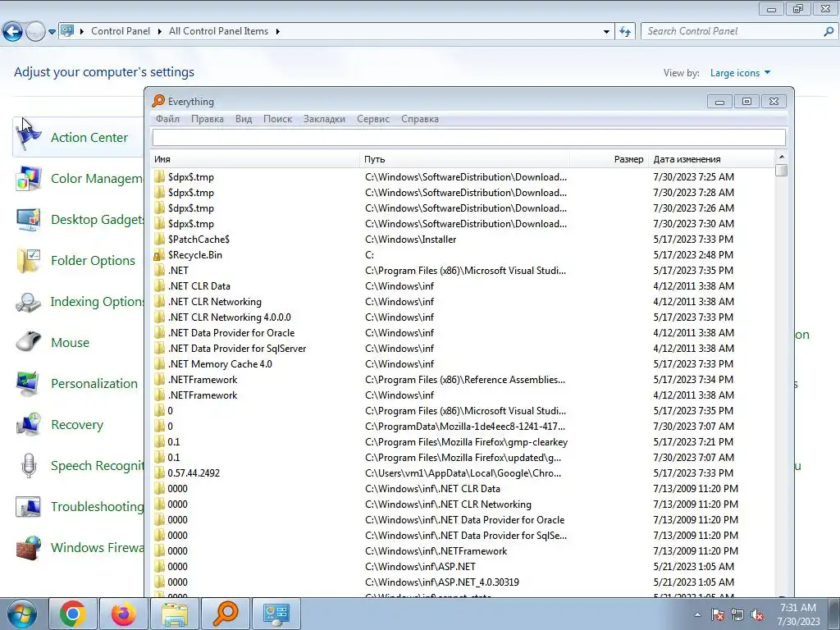The height and width of the screenshot is (630, 840).
Task: Go back in Control Panel navigation
Action: (x=12, y=31)
